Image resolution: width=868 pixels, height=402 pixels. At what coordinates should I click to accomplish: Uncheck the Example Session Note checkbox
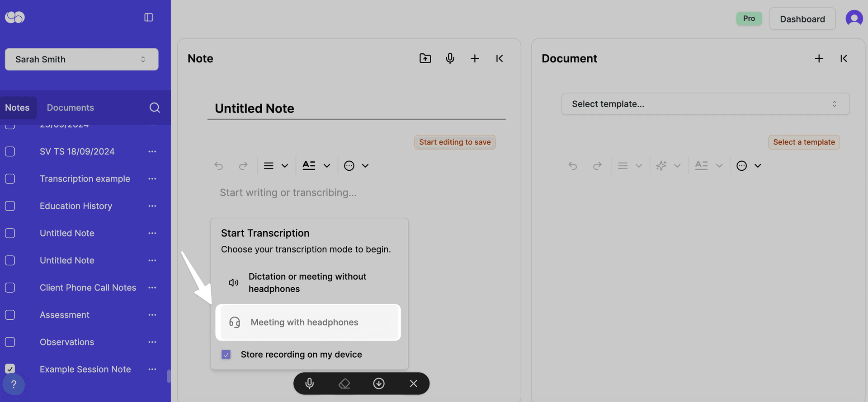10,369
